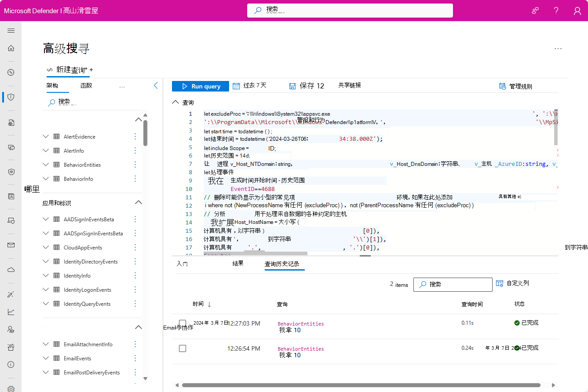
Task: Open the Home page from the sidebar
Action: point(11,48)
